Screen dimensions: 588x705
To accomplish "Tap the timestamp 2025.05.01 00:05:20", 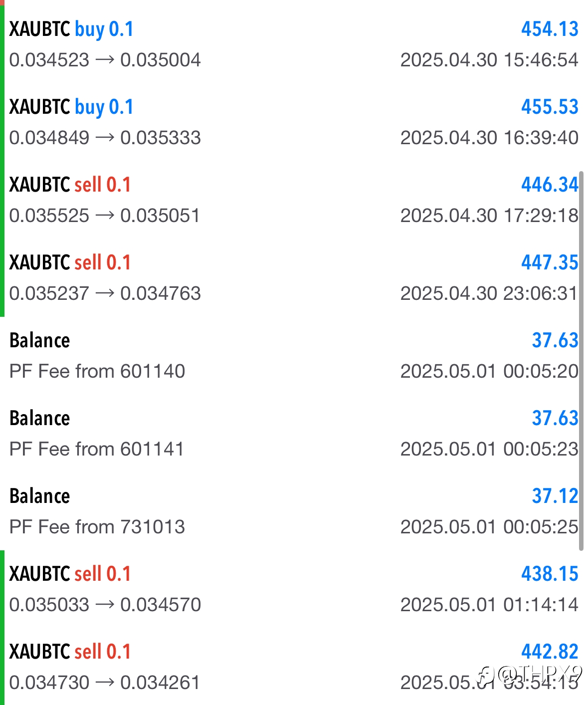I will coord(489,371).
